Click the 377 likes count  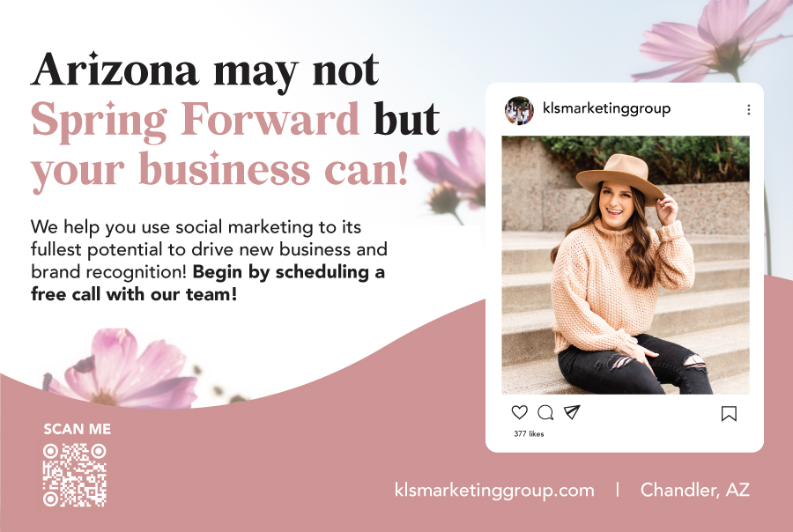529,434
